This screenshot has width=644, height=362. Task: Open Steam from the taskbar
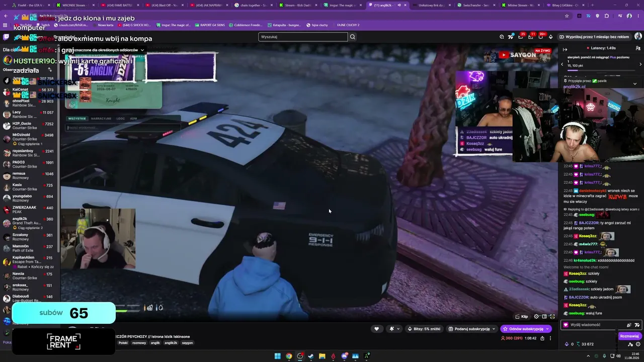tap(311, 356)
